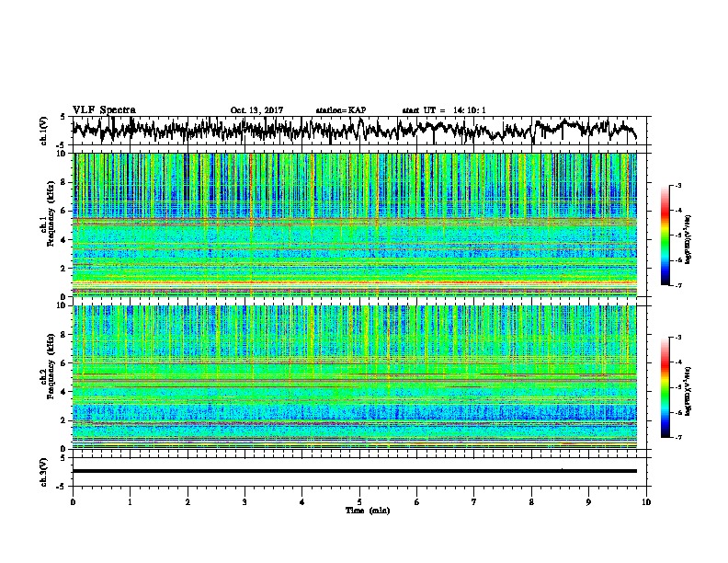Viewport: 728px width, 563px height.
Task: Click time axis tick label "5"
Action: coord(359,502)
